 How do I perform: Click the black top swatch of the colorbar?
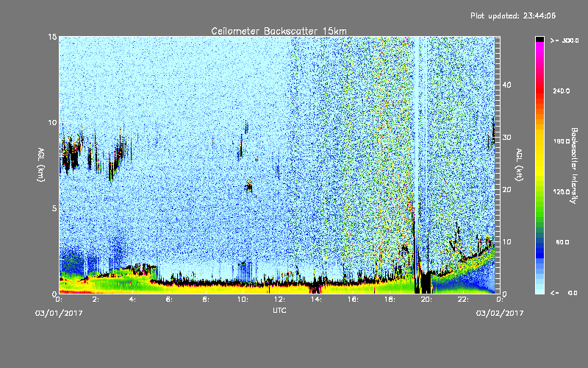click(x=539, y=39)
